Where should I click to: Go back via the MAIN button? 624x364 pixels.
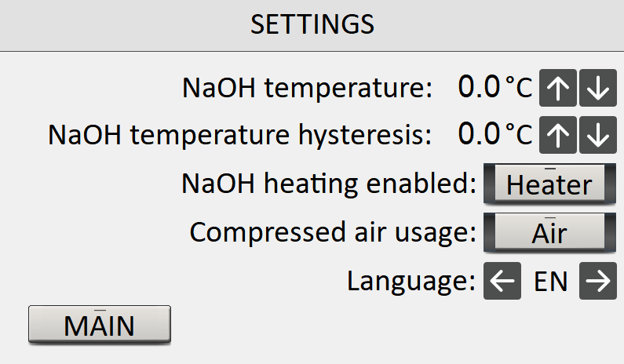tap(99, 324)
